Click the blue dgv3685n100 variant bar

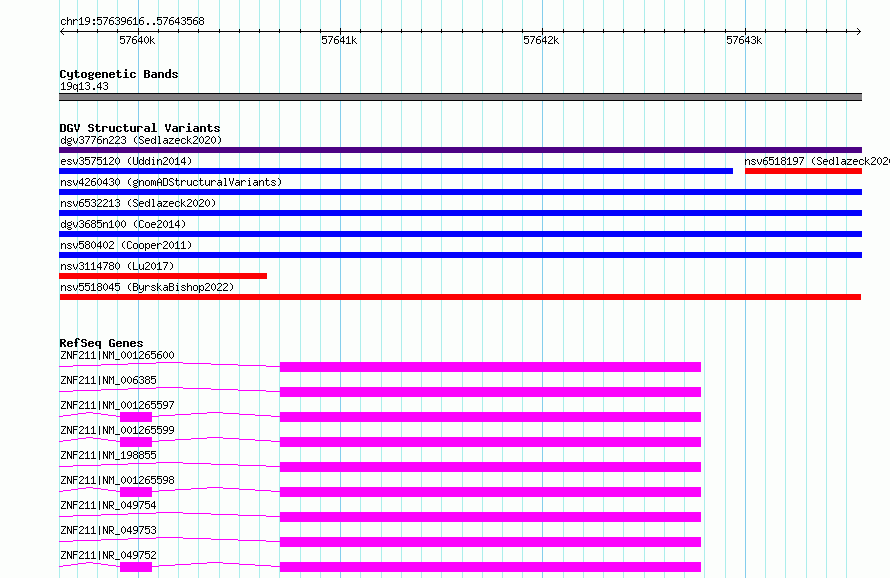click(460, 234)
